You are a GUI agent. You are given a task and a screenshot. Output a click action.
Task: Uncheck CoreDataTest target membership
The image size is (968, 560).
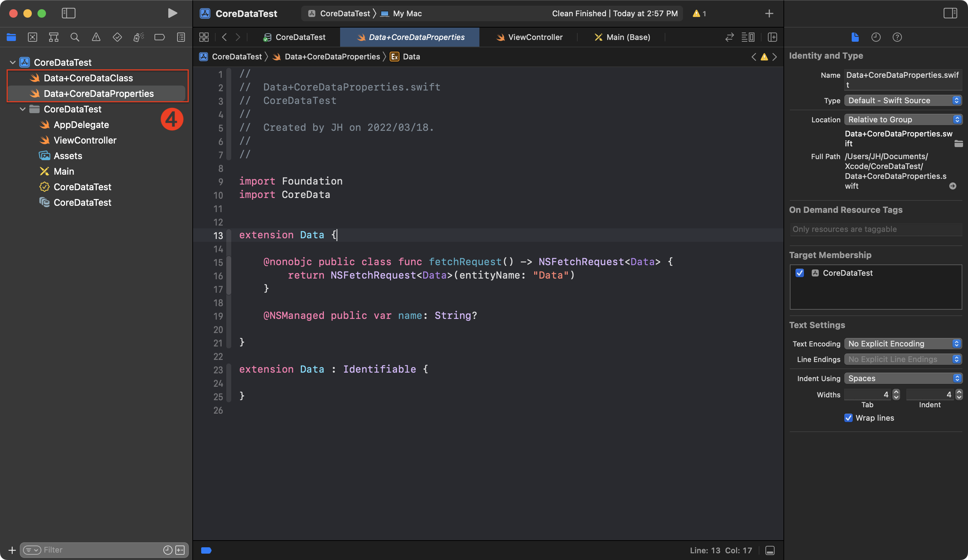pyautogui.click(x=800, y=273)
